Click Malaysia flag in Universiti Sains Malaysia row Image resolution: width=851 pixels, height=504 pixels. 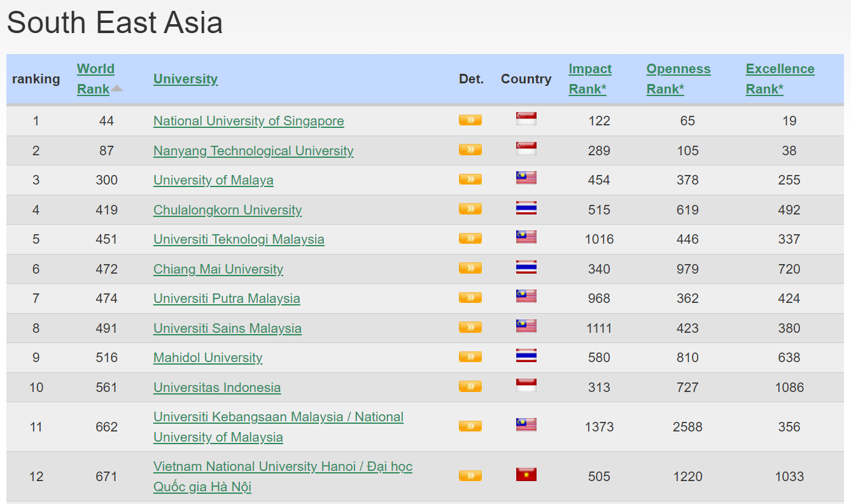pyautogui.click(x=526, y=326)
